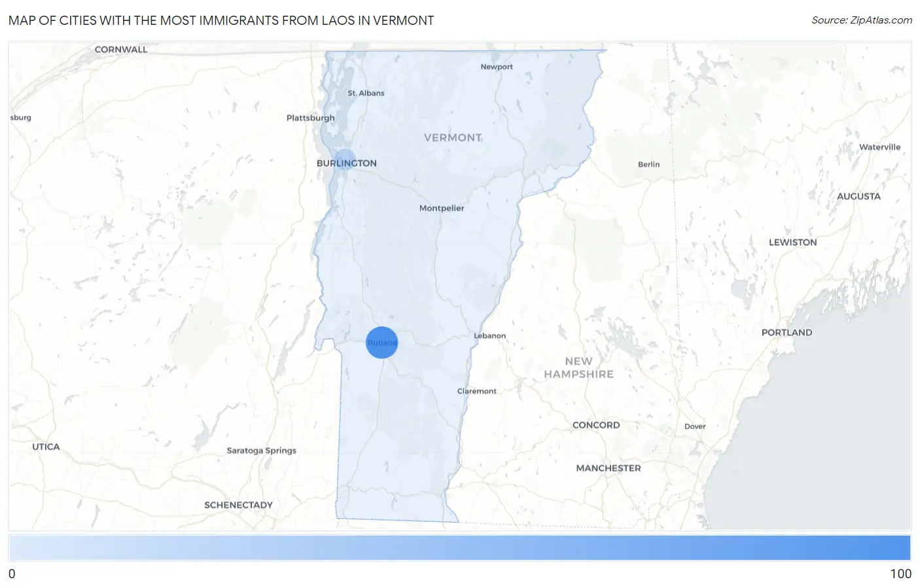The height and width of the screenshot is (588, 920).
Task: Click the small Burlington data bubble
Action: pyautogui.click(x=345, y=159)
